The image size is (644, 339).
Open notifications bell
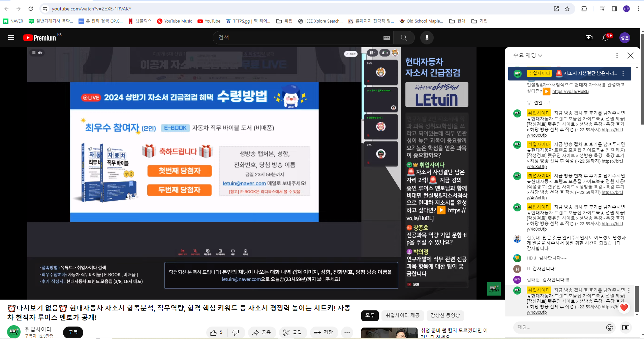click(605, 38)
